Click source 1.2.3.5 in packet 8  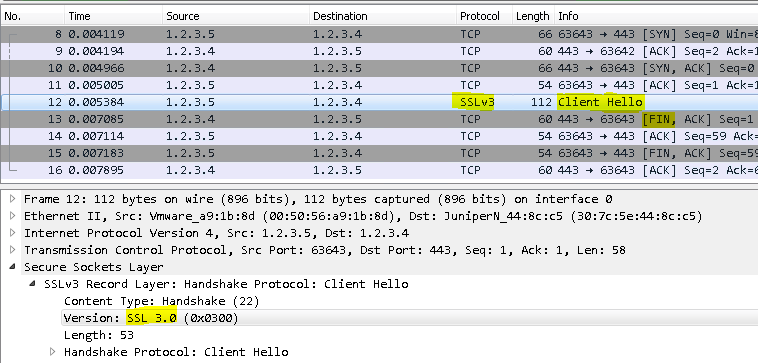[190, 34]
